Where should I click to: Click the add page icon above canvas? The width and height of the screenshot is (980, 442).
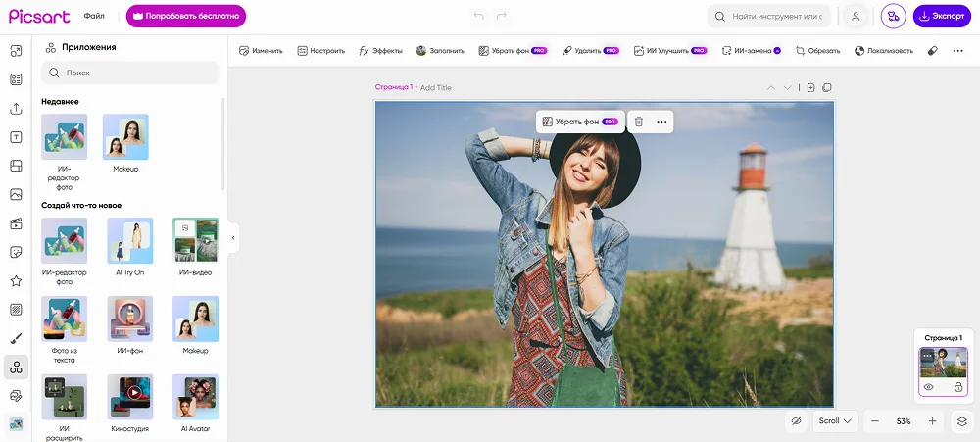810,87
